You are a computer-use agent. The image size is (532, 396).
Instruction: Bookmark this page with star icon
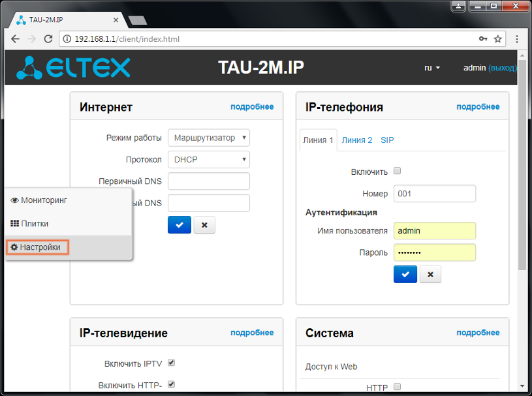click(498, 39)
